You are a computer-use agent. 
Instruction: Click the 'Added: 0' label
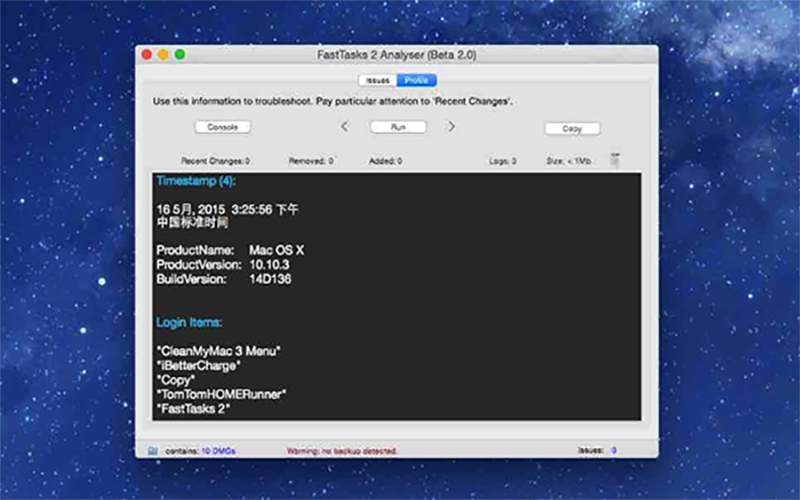pyautogui.click(x=385, y=161)
